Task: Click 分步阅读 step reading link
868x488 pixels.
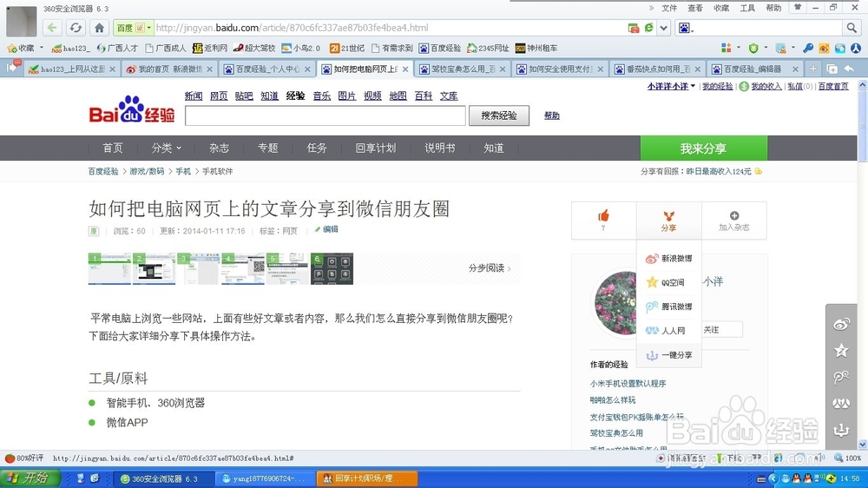Action: [x=490, y=268]
